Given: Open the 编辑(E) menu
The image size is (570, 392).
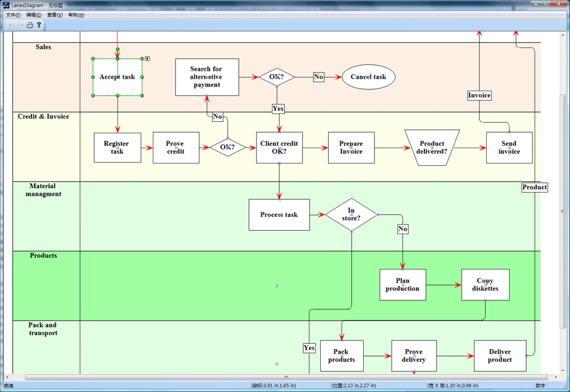Looking at the screenshot, I should pyautogui.click(x=34, y=15).
